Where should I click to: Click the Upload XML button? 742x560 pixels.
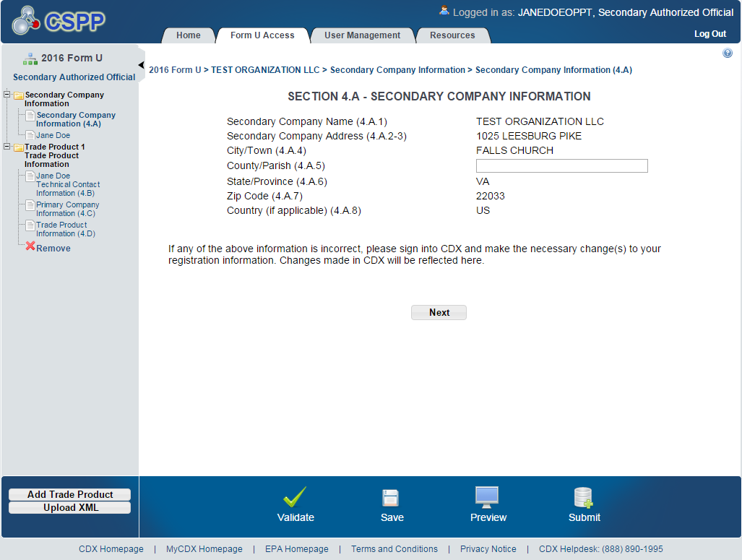70,508
